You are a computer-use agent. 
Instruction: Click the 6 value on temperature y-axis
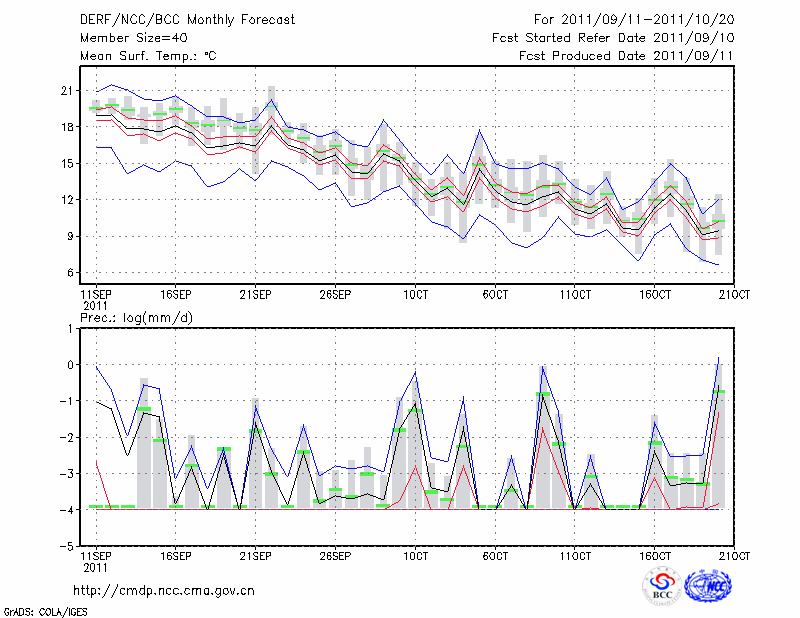70,273
